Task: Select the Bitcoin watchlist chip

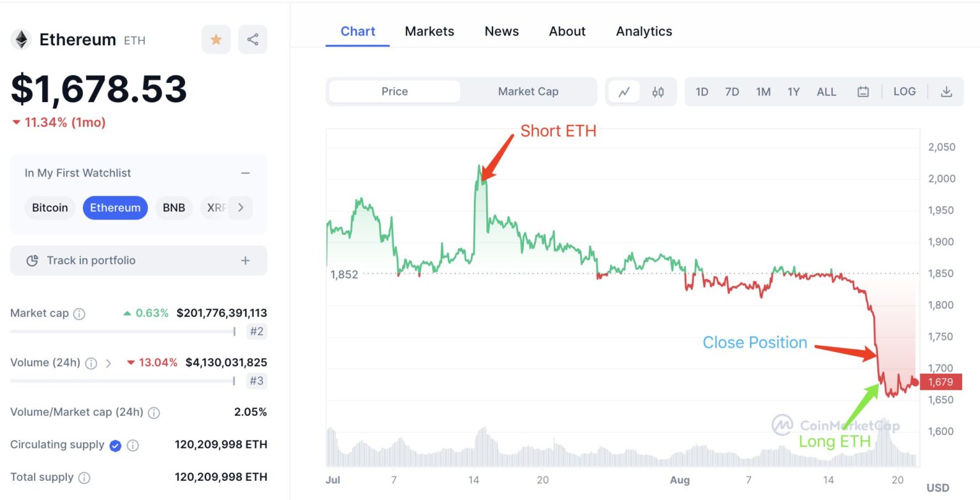Action: pyautogui.click(x=50, y=208)
